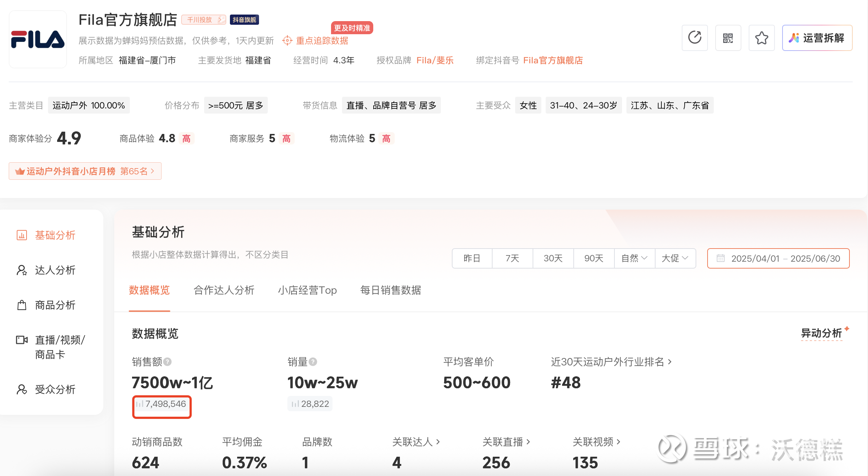Switch to 合作达人分析 tab
This screenshot has height=476, width=868.
tap(224, 290)
